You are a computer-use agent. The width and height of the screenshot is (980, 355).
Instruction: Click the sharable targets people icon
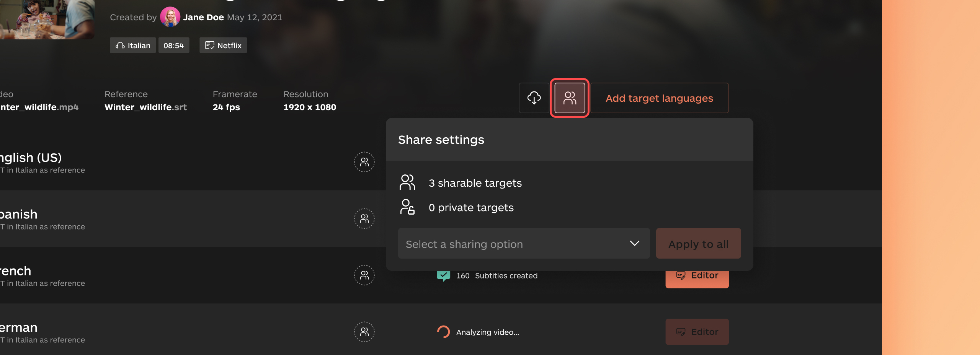407,182
